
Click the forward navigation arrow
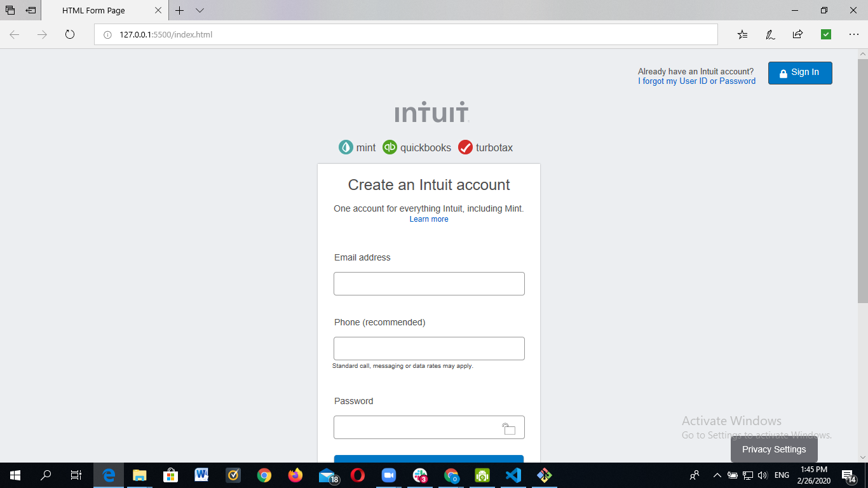point(42,34)
